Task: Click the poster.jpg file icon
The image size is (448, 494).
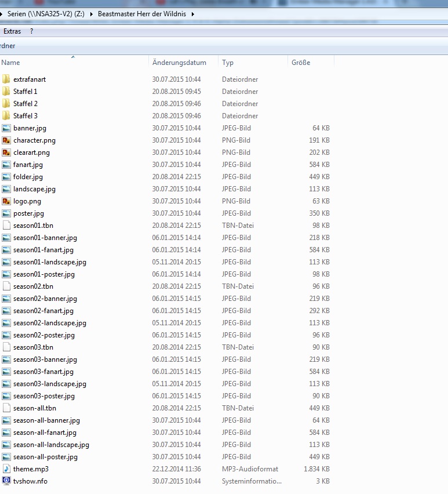Action: 6,213
